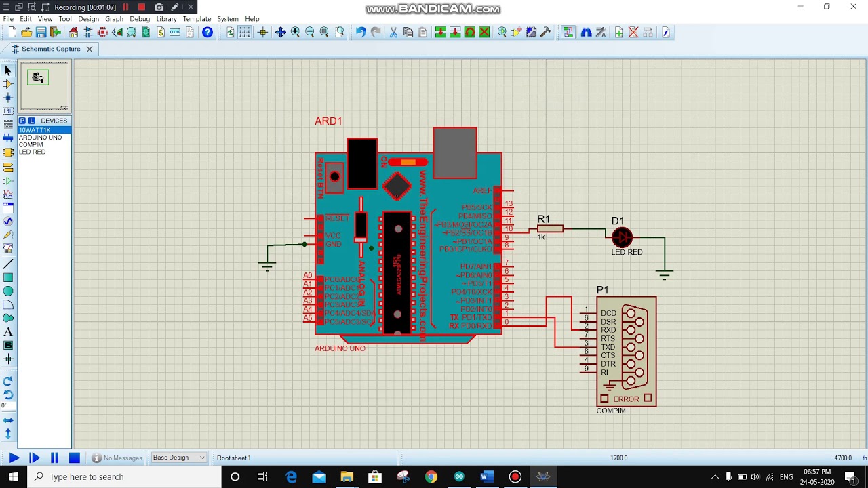This screenshot has width=868, height=488.
Task: Pick parts from libraries
Action: point(502,33)
